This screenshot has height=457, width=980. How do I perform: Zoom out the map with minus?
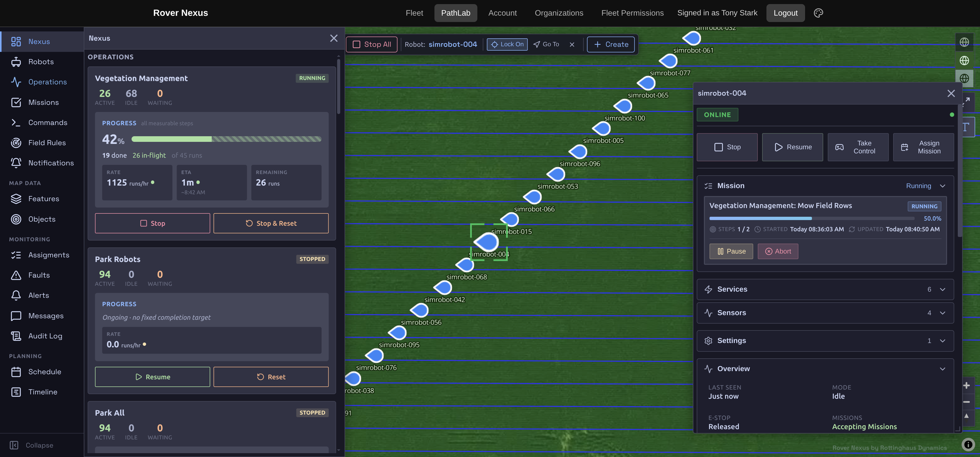click(966, 402)
